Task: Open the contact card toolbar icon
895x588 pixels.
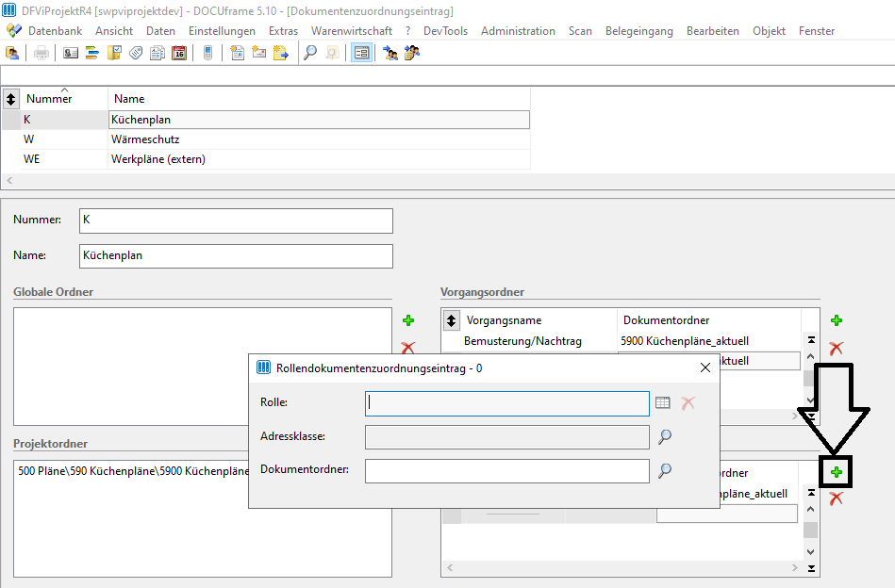Action: click(x=70, y=54)
